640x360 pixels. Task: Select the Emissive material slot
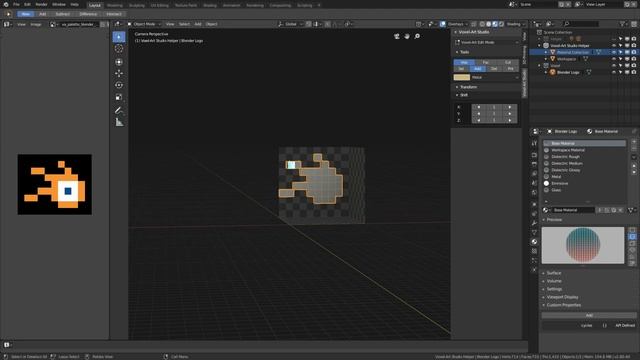584,183
